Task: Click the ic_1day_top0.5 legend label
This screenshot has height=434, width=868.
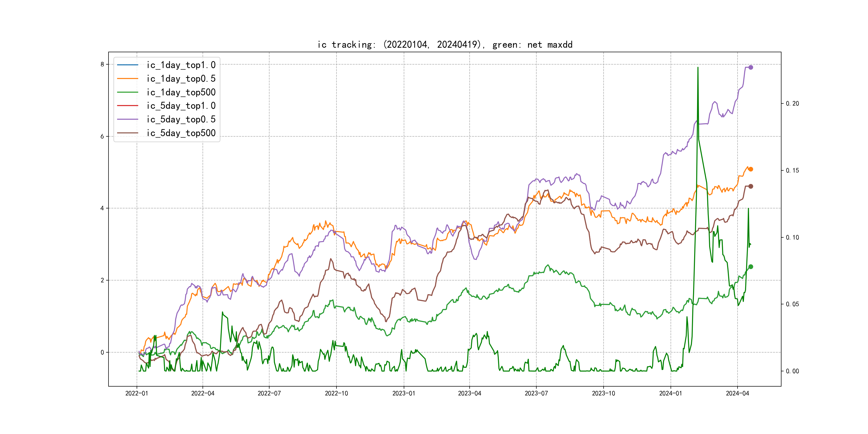Action: (x=181, y=78)
